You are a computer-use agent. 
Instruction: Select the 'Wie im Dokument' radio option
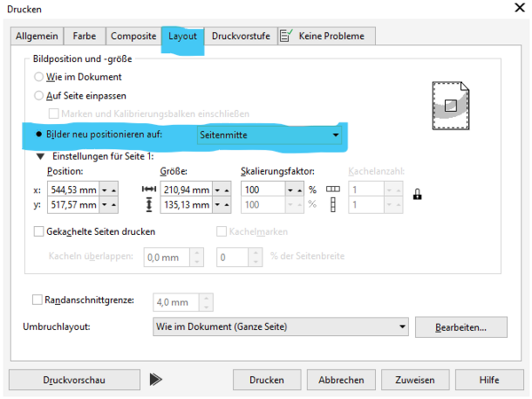[39, 77]
